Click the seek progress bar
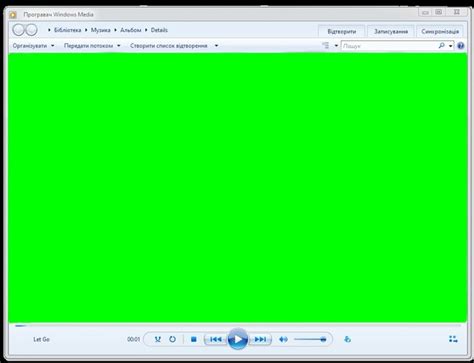Screen dimensions: 474x363 (x=238, y=326)
